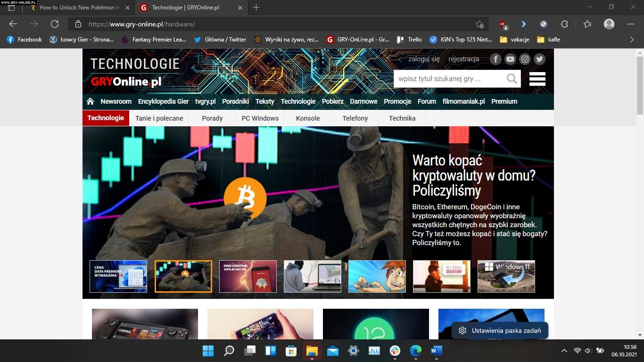
Task: Click the home icon in site navigation
Action: [x=91, y=101]
